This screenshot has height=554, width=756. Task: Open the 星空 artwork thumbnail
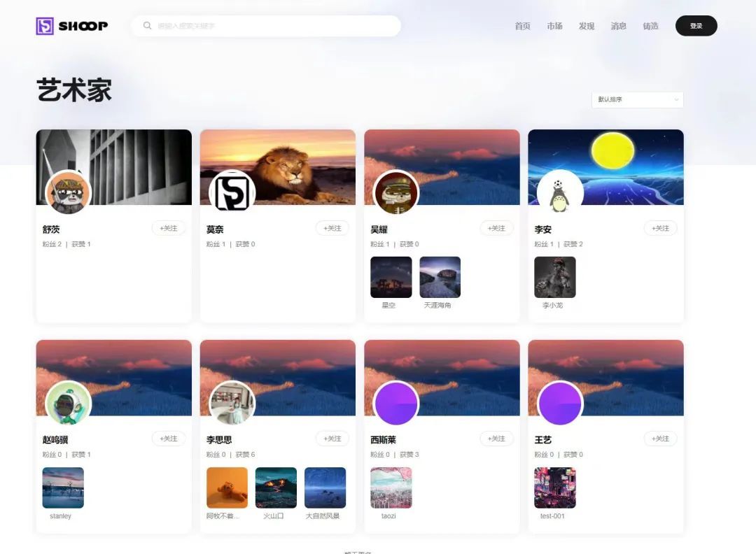click(x=391, y=277)
